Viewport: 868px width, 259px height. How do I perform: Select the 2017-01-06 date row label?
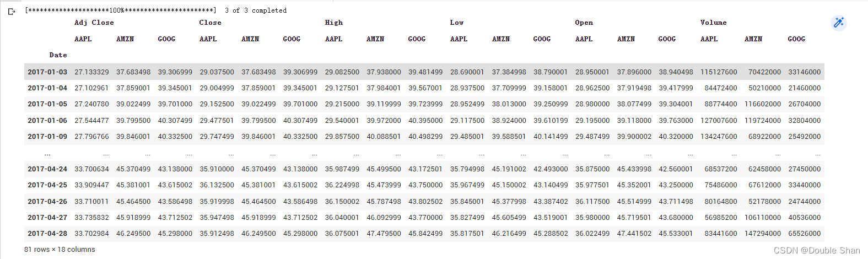(x=47, y=120)
